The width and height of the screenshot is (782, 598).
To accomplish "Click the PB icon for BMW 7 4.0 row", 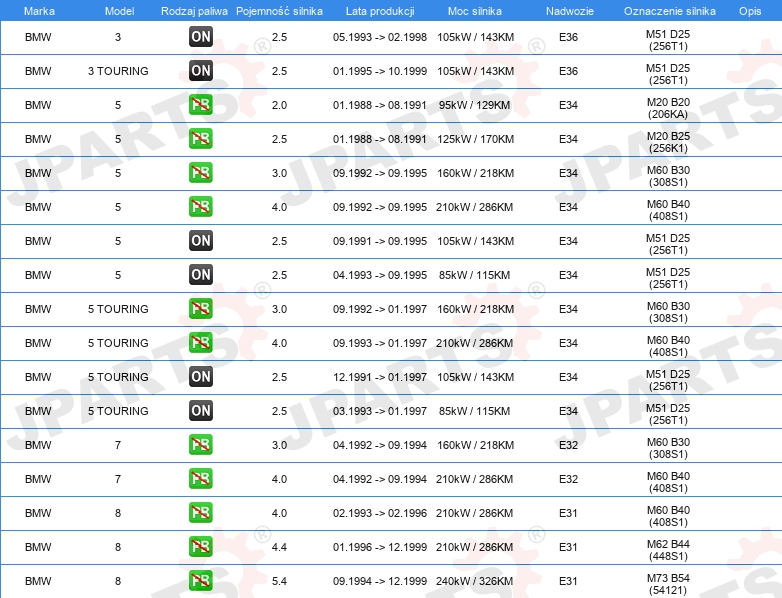I will tap(201, 478).
